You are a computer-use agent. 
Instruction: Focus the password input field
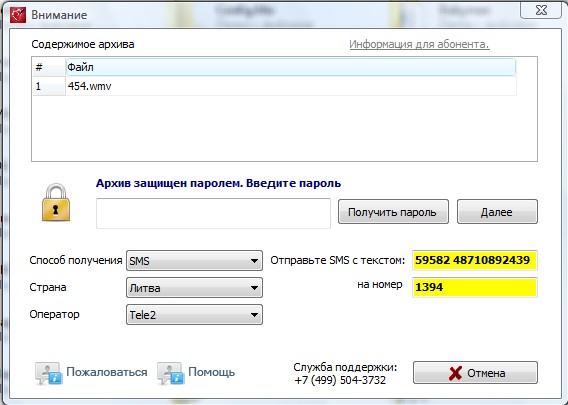click(213, 213)
